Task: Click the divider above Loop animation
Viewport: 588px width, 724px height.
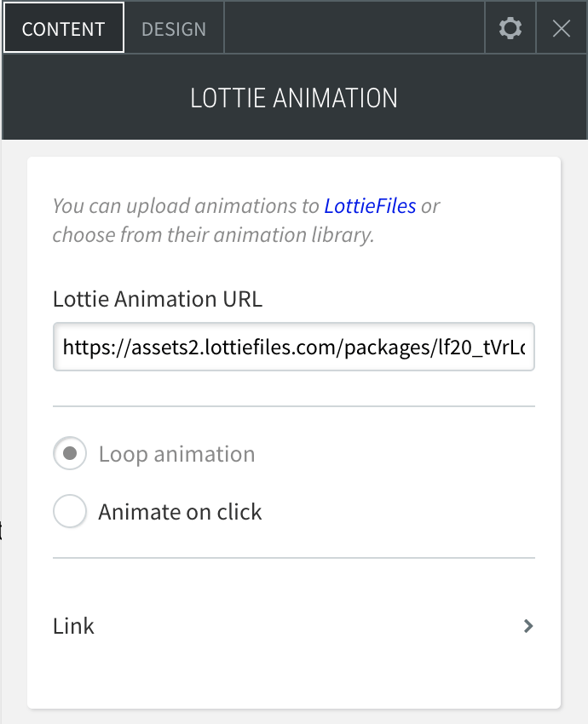Action: [294, 406]
